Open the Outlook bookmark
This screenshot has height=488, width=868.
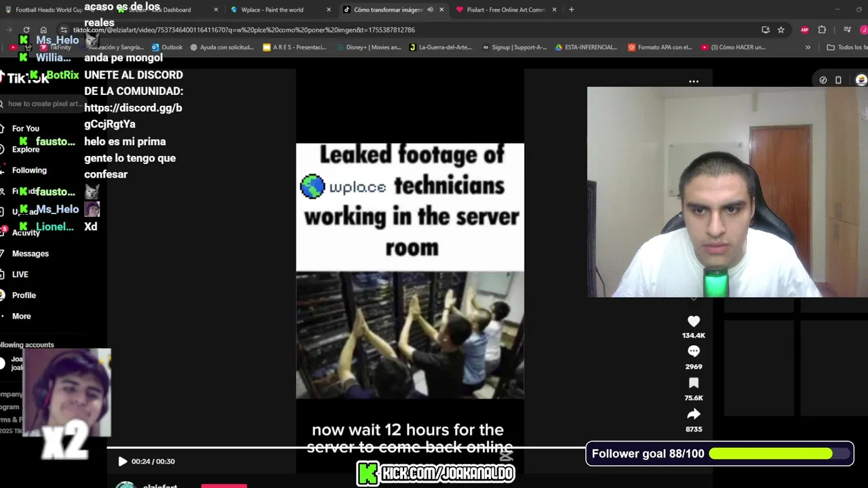pos(167,47)
